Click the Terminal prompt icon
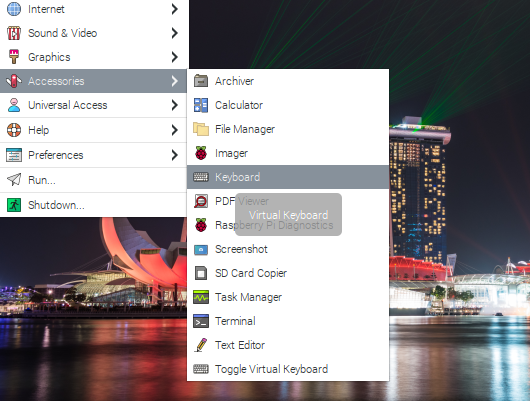This screenshot has height=401, width=530. (201, 321)
